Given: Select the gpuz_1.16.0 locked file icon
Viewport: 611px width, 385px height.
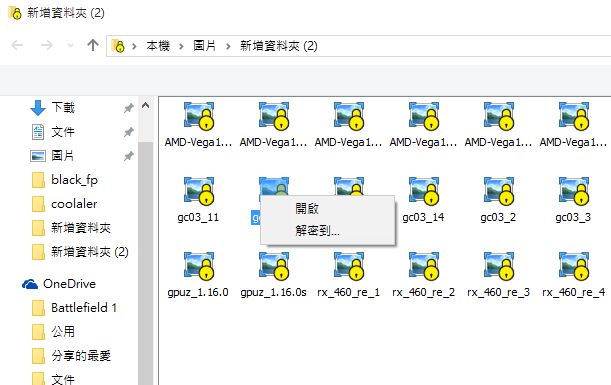Looking at the screenshot, I should [199, 266].
